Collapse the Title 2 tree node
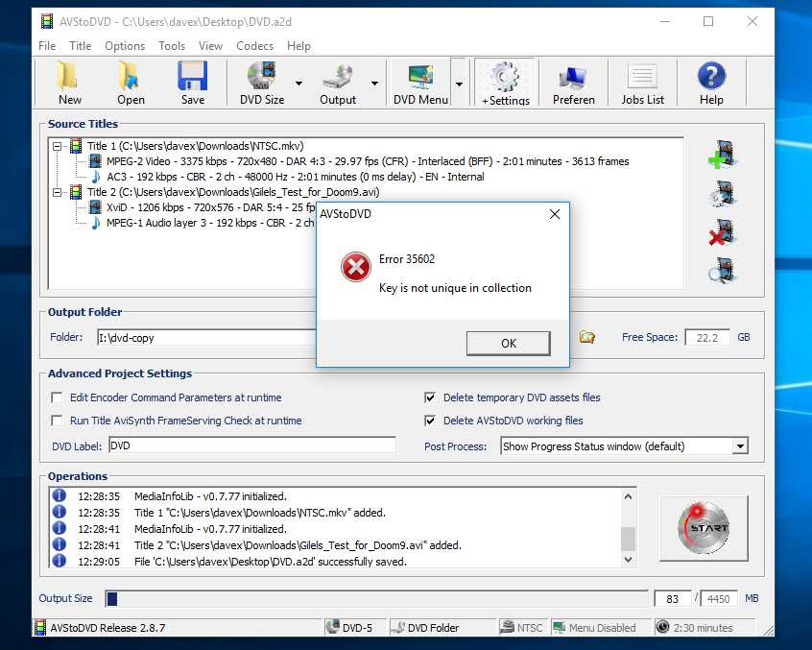This screenshot has width=812, height=650. 57,193
